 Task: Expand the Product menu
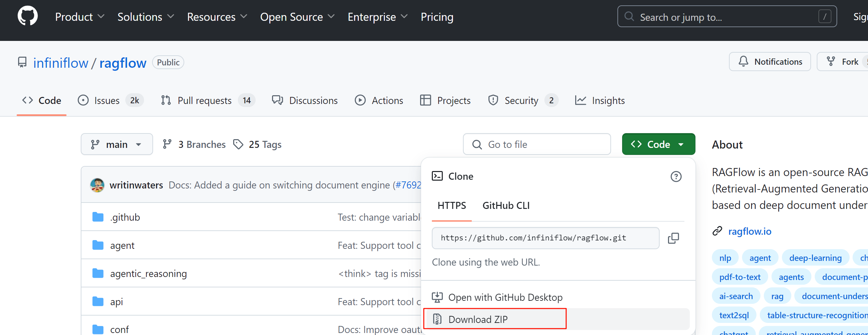[x=79, y=17]
